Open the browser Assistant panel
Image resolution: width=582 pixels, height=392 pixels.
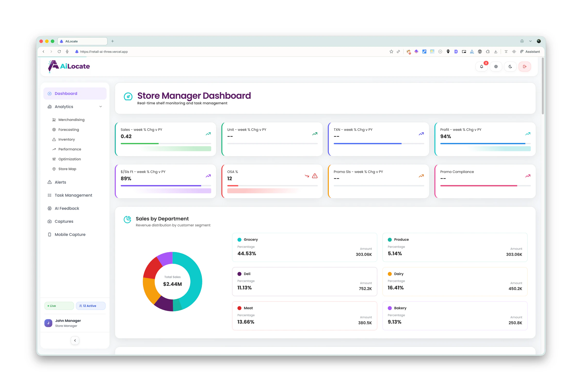pyautogui.click(x=530, y=51)
